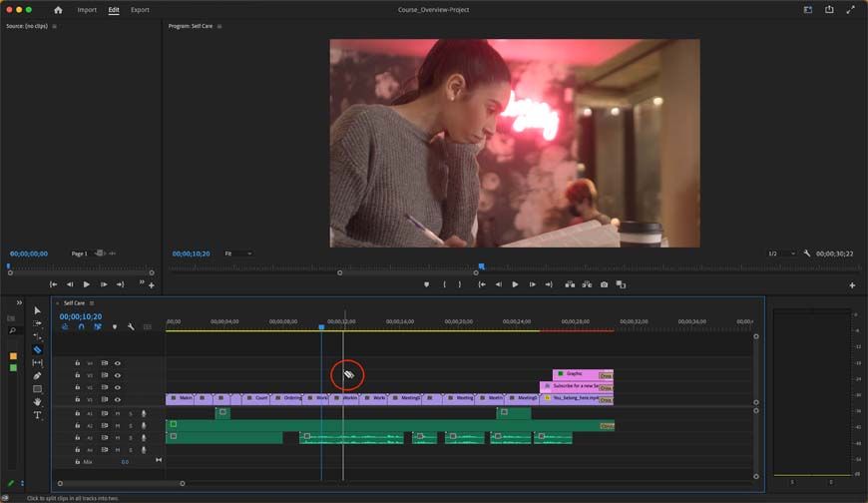Image resolution: width=868 pixels, height=503 pixels.
Task: Select the Razor tool in toolbar
Action: [x=37, y=349]
